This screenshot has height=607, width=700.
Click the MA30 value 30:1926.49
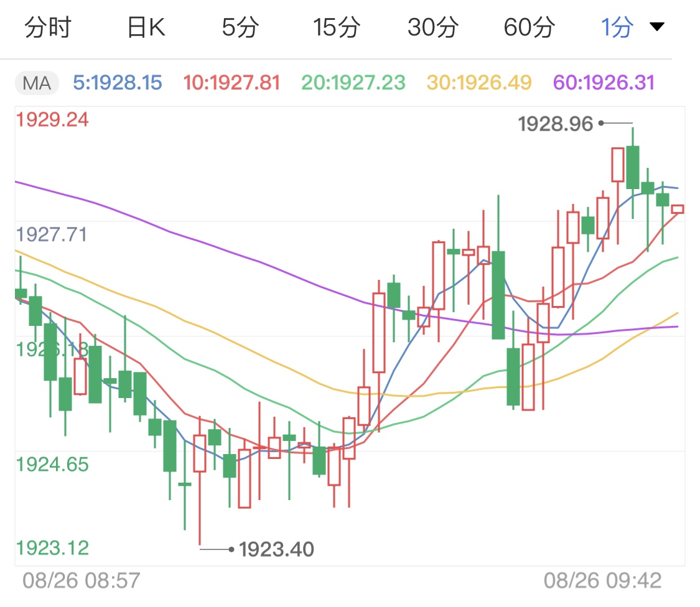[x=479, y=83]
